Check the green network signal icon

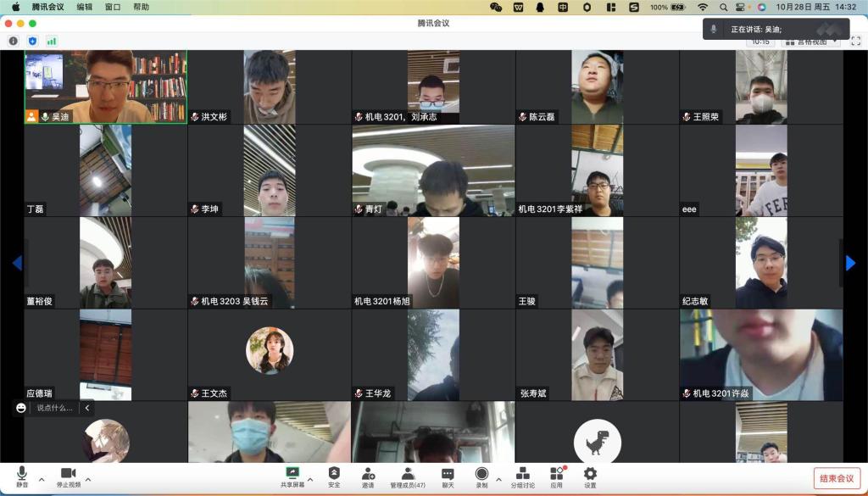pyautogui.click(x=52, y=41)
